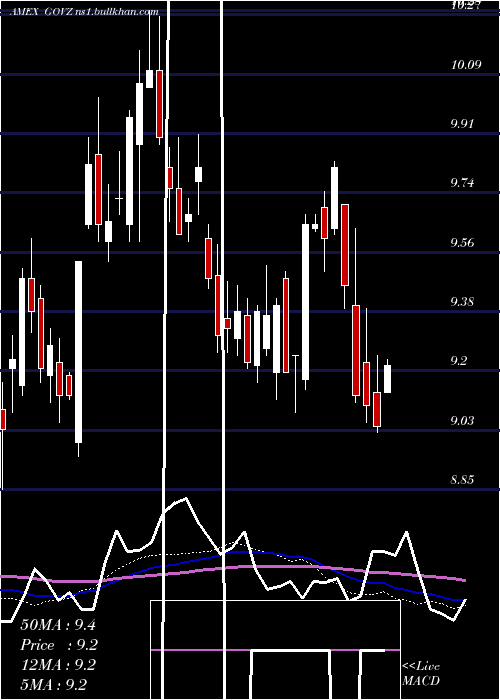Click the 12MA : 9.2 legend entry

click(x=58, y=665)
